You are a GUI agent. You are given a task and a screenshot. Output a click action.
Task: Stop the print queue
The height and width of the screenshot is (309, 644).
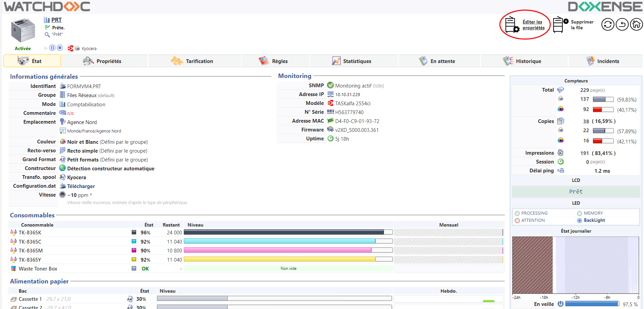point(60,48)
